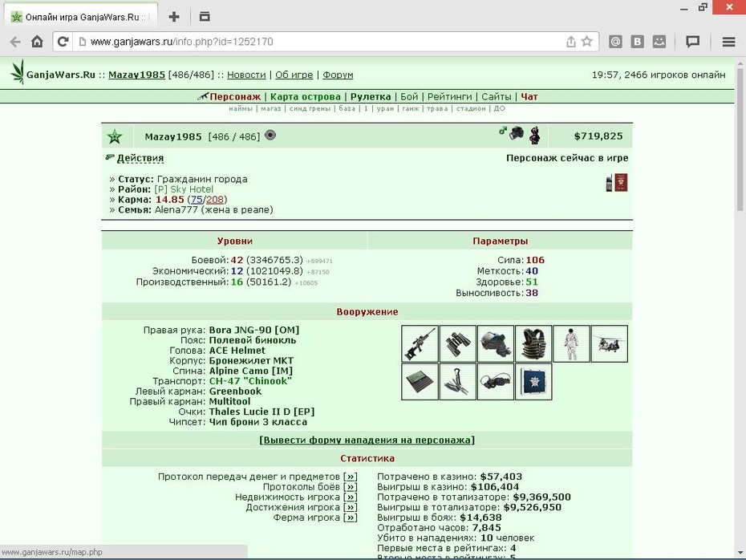Open the Сайты menu item

[x=497, y=96]
